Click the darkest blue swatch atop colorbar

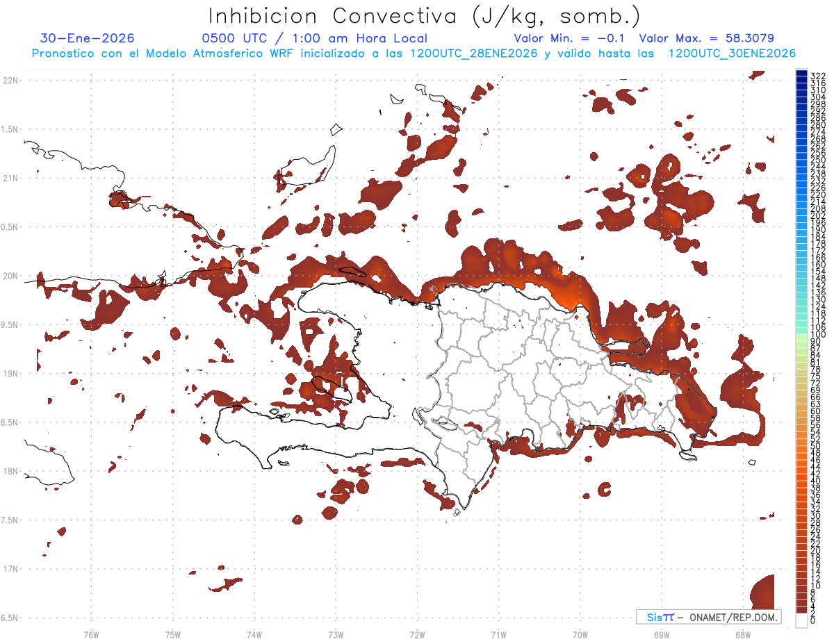pos(801,74)
